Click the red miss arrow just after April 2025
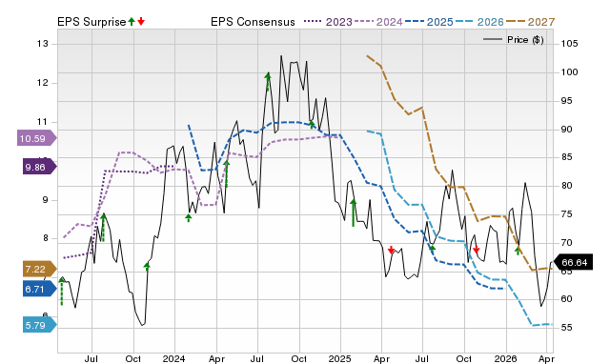Screen dimensions: 610x364 [x=392, y=250]
